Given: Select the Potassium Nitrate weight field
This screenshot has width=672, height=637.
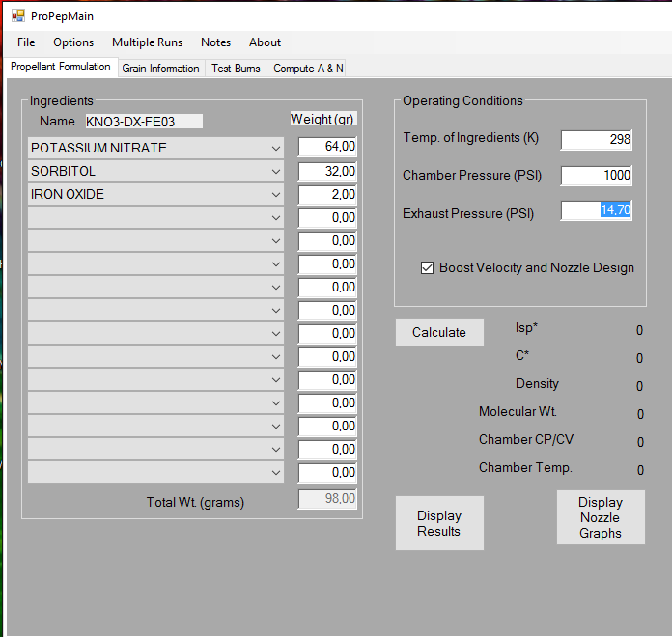Looking at the screenshot, I should 327,147.
